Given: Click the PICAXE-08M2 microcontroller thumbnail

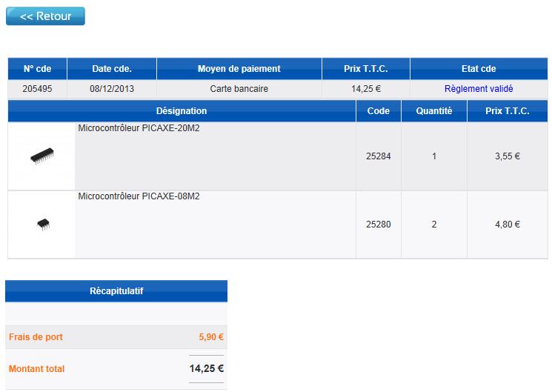Looking at the screenshot, I should (x=42, y=225).
